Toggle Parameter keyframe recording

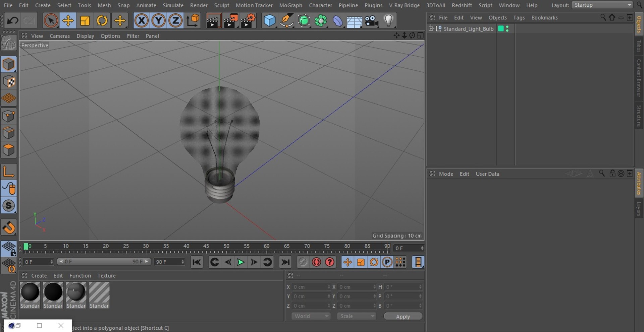[387, 262]
